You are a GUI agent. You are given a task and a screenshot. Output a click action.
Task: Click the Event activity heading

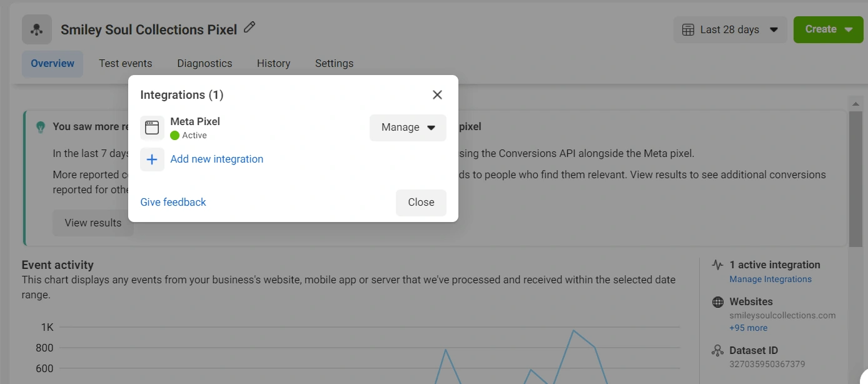pos(58,265)
